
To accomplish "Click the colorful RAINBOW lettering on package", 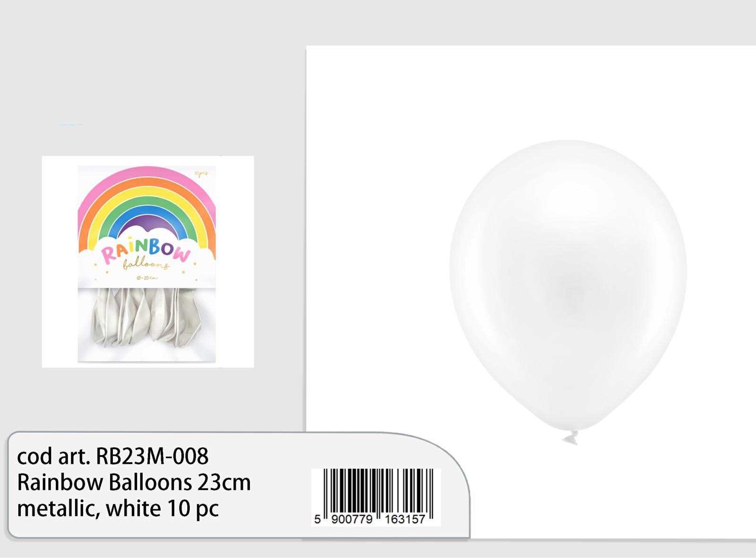I will pyautogui.click(x=146, y=251).
